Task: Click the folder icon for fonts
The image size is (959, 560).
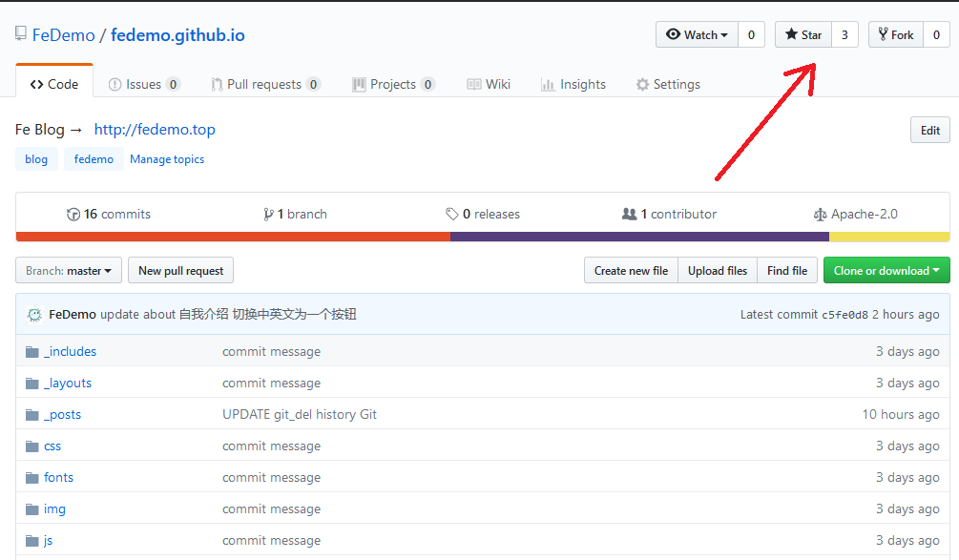Action: pyautogui.click(x=32, y=478)
